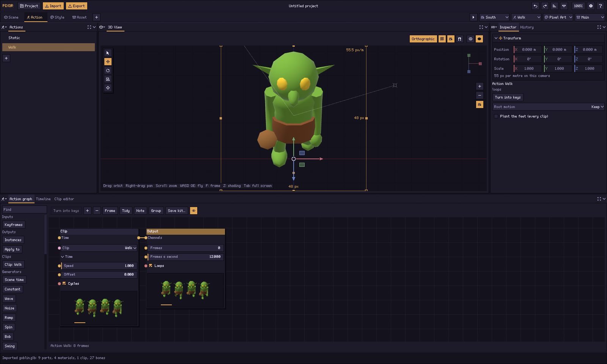Toggle the Orthographic projection button

(423, 39)
